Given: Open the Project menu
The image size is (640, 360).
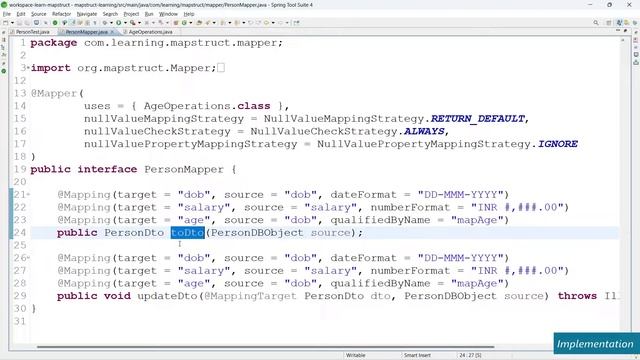Looking at the screenshot, I should (131, 14).
